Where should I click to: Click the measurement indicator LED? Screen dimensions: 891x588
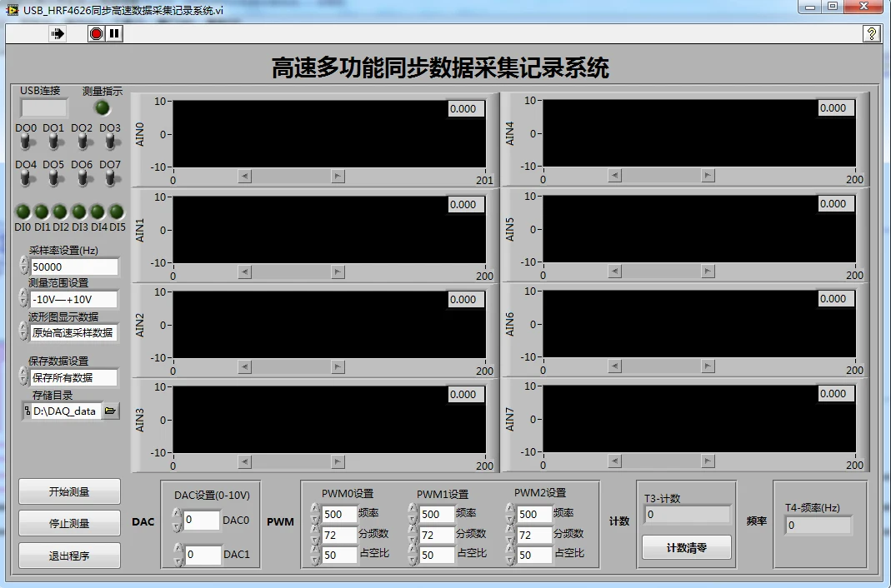pyautogui.click(x=103, y=107)
